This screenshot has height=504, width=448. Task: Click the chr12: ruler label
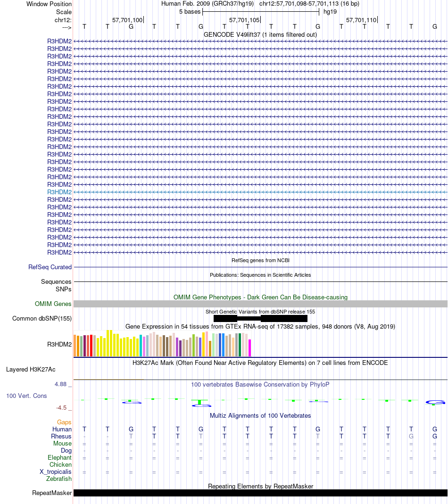(63, 20)
